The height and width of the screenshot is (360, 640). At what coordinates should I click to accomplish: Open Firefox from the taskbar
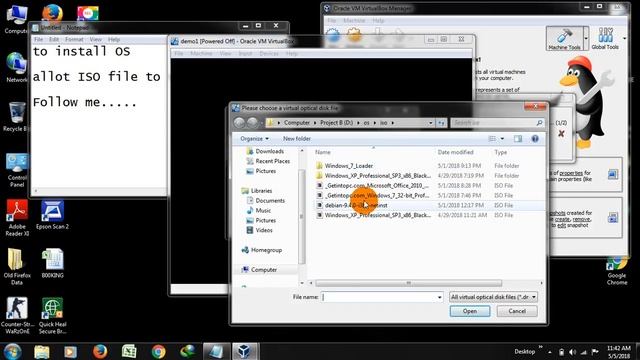(x=100, y=351)
